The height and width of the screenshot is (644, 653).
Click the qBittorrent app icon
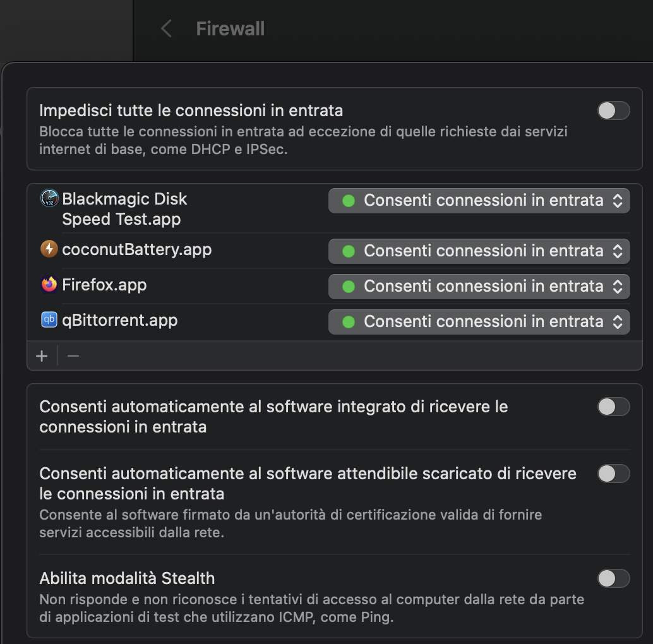49,320
